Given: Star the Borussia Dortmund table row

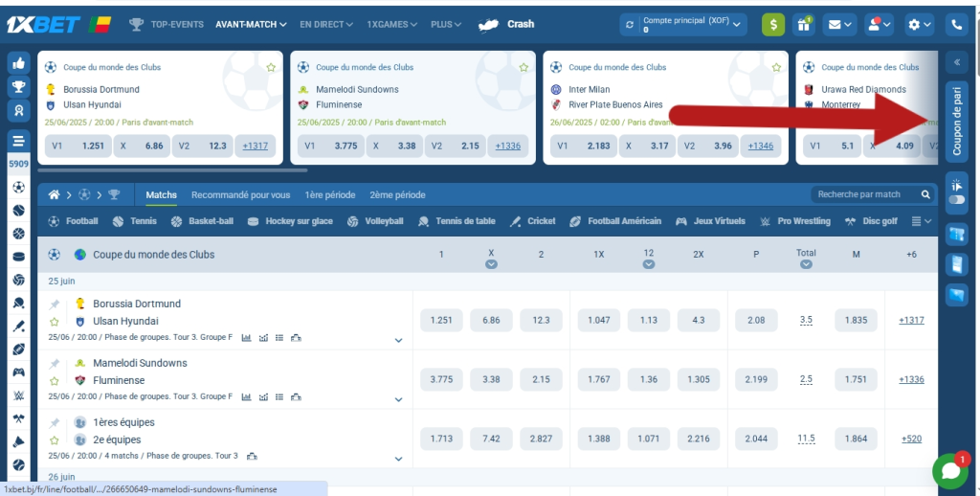Looking at the screenshot, I should click(55, 322).
